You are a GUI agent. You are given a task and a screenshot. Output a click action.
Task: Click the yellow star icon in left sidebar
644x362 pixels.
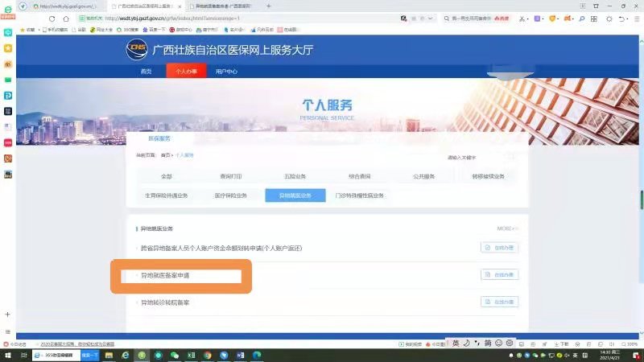click(x=8, y=48)
